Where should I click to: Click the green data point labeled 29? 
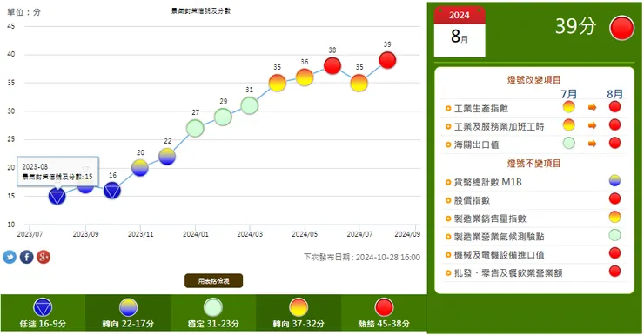coord(223,117)
